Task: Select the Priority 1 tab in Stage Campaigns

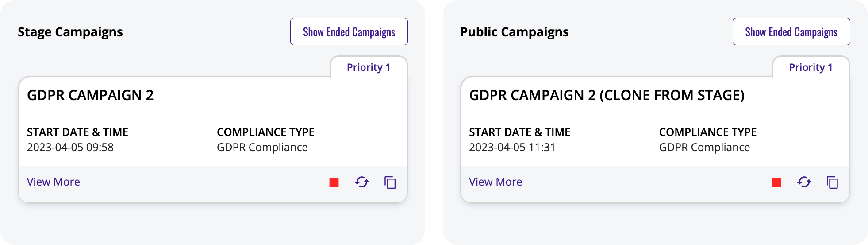Action: (369, 67)
